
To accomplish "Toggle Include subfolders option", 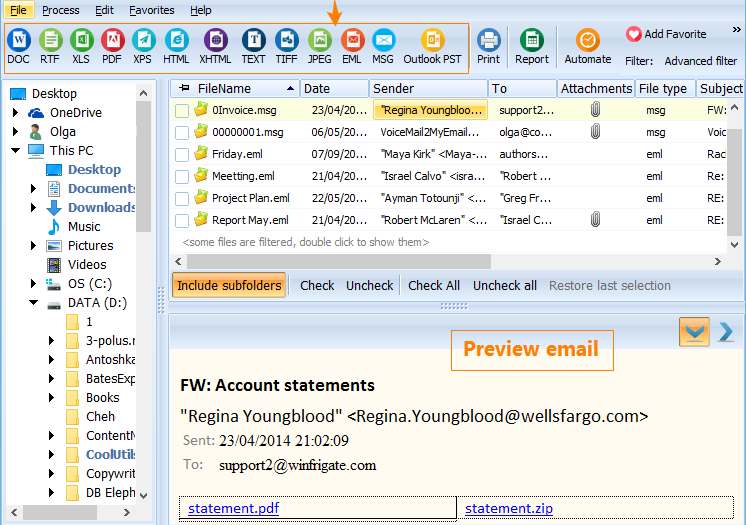I will pos(229,285).
